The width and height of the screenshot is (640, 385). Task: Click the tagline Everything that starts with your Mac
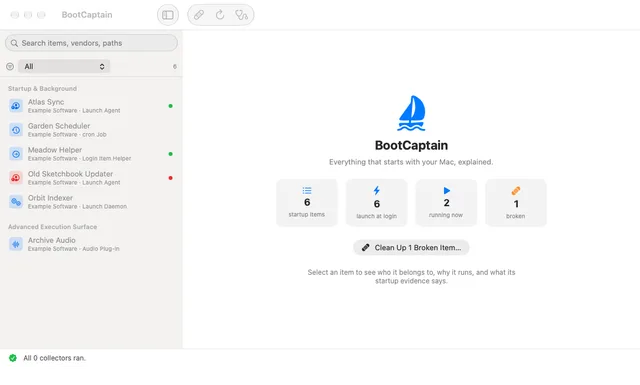click(411, 162)
